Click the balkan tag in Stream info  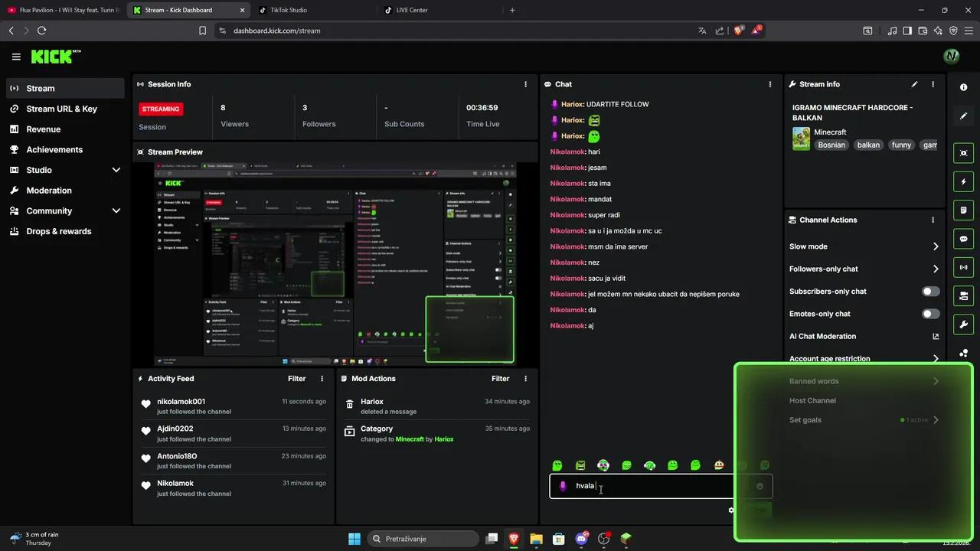point(868,145)
